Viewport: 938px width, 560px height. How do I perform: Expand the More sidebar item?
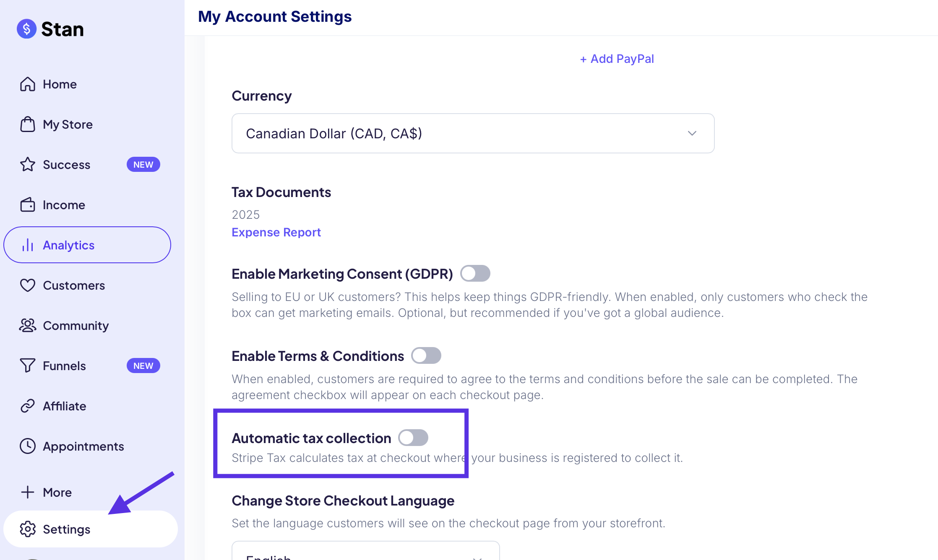pyautogui.click(x=46, y=492)
